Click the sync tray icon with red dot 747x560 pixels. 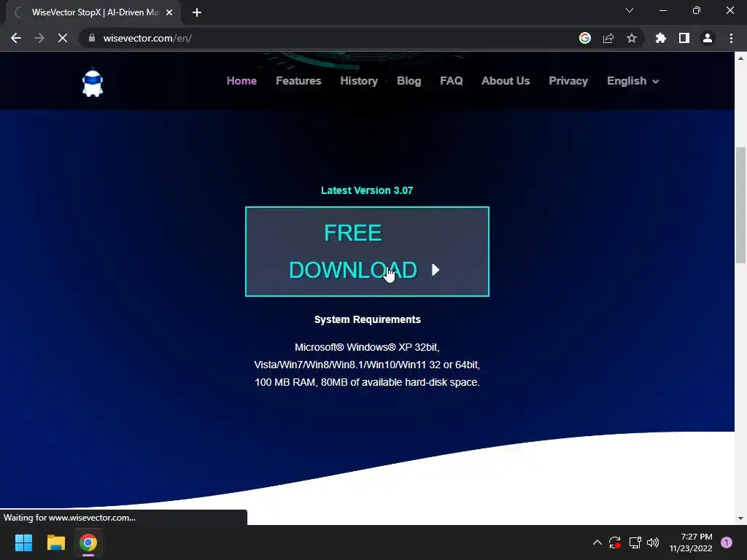click(x=614, y=542)
